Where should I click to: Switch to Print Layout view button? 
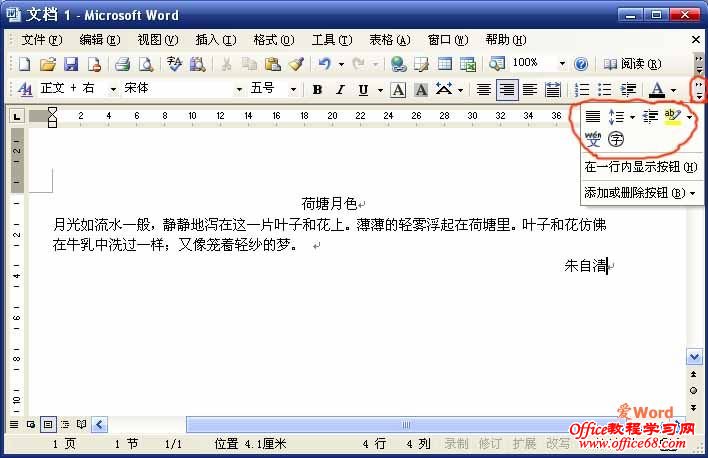pos(48,425)
